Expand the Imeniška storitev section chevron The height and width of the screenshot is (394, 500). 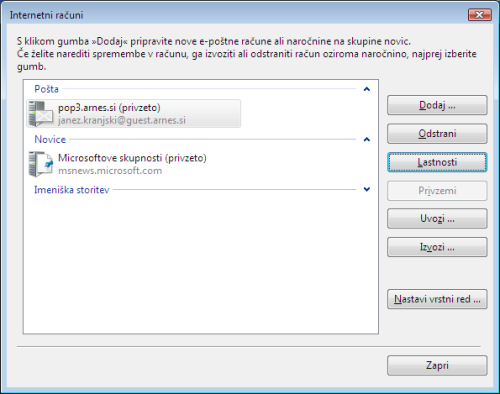coord(367,189)
